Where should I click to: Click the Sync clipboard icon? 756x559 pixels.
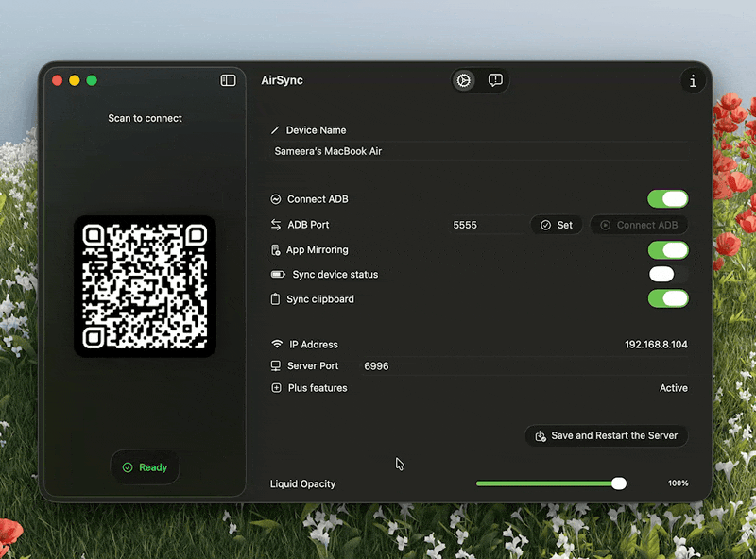click(276, 299)
